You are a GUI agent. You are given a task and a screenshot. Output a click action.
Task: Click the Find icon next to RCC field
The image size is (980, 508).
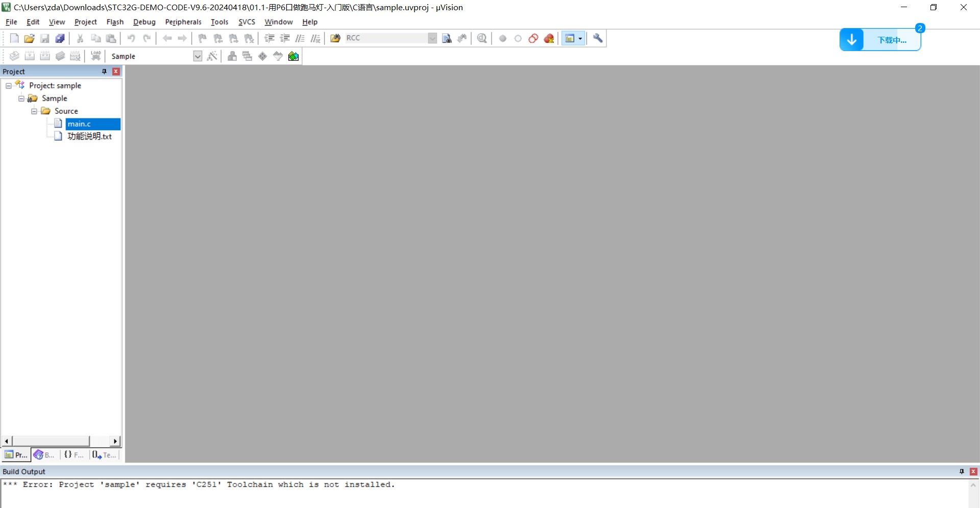(x=447, y=38)
